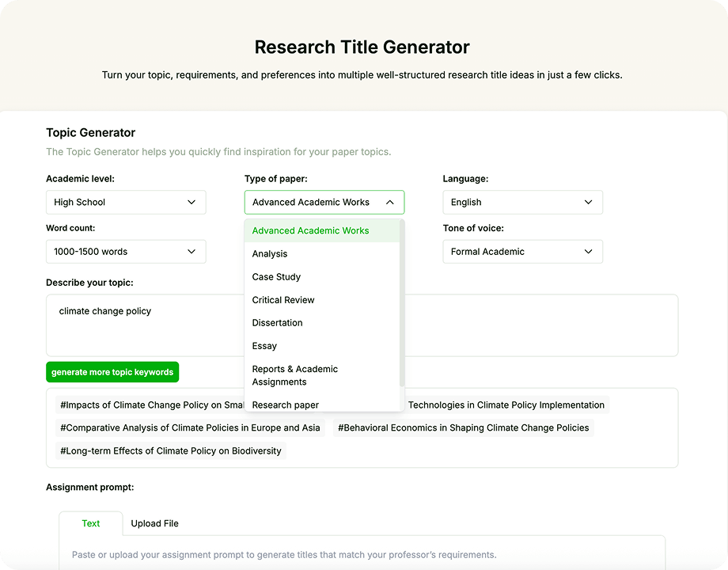Click generate more topic keywords button
The image size is (728, 570).
tap(112, 372)
